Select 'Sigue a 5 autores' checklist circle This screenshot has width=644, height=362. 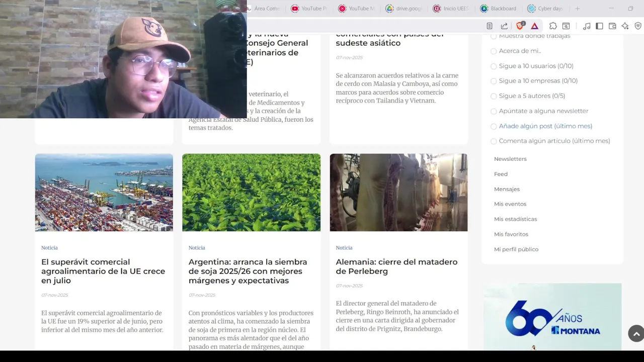(x=494, y=97)
